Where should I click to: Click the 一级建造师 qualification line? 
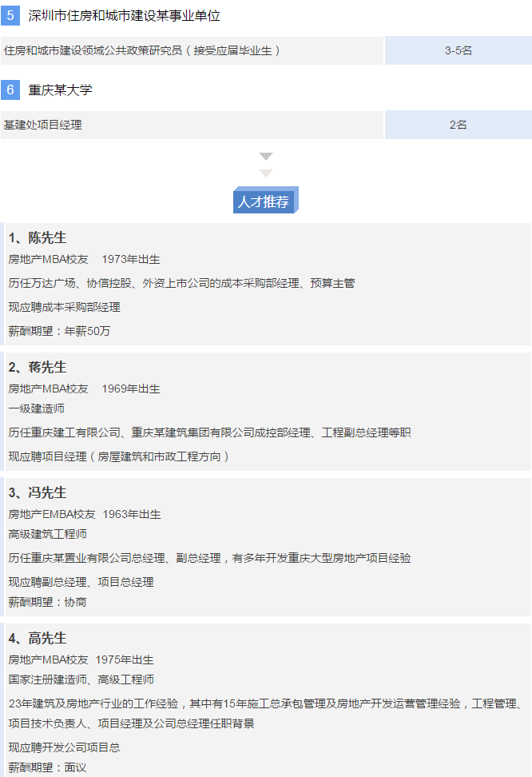(x=37, y=408)
